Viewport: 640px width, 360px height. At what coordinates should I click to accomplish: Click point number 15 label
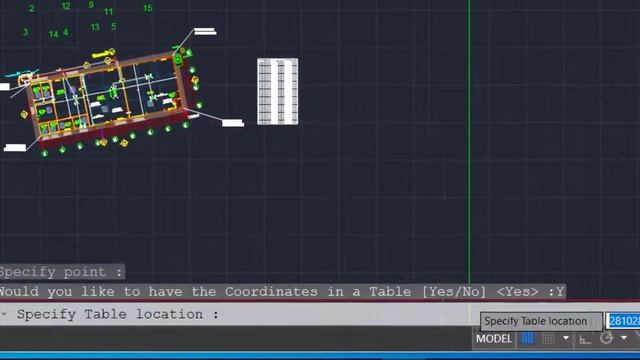point(148,8)
